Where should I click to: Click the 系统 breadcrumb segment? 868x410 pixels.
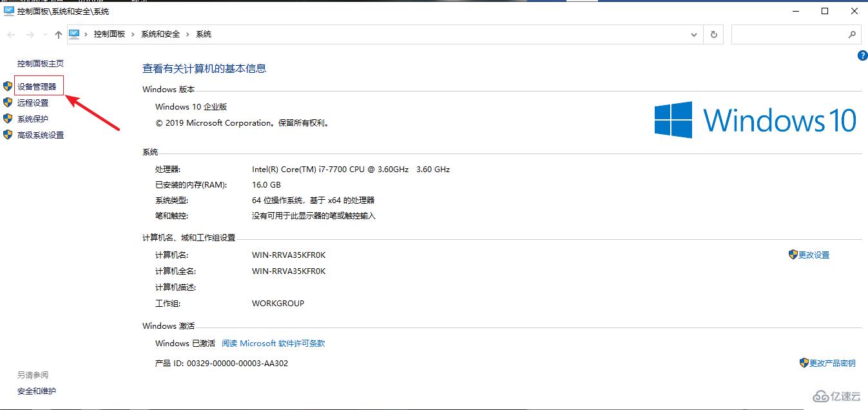(x=204, y=34)
